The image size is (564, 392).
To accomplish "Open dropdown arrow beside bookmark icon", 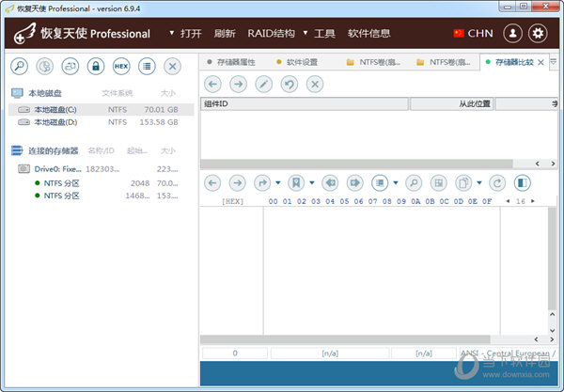I will [312, 182].
